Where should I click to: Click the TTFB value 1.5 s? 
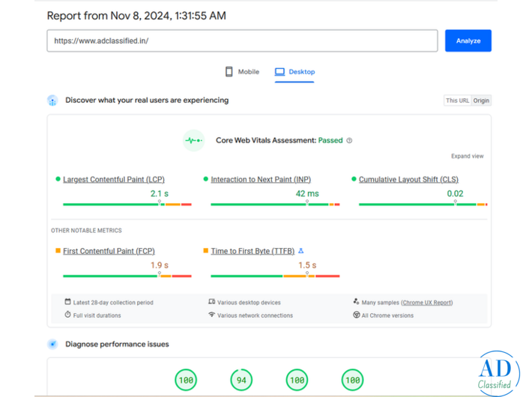(307, 265)
